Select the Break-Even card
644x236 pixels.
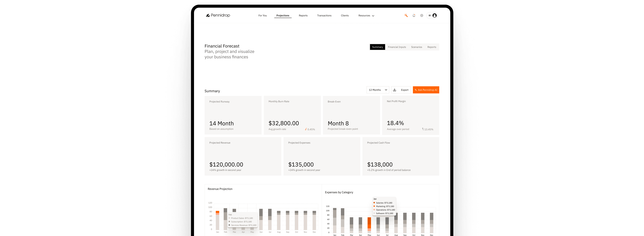351,115
